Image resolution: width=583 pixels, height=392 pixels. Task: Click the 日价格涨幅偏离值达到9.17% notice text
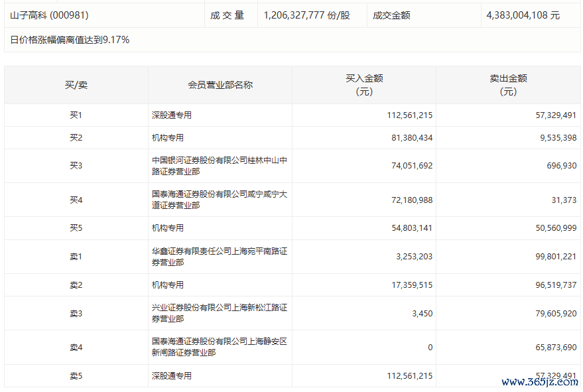point(70,40)
